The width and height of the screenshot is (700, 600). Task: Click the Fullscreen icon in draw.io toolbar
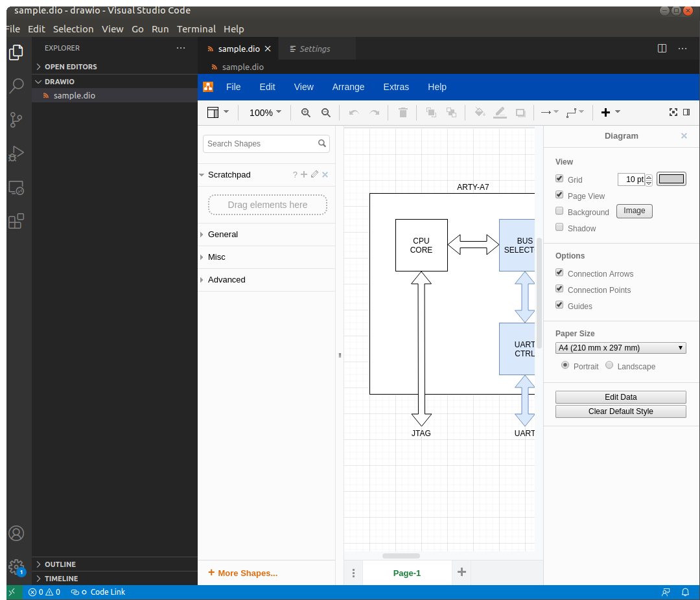click(x=673, y=112)
